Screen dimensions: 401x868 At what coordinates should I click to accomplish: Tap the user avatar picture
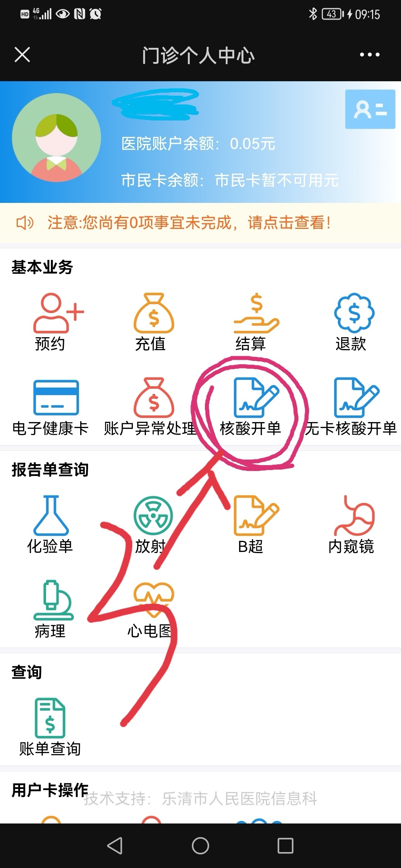[56, 138]
